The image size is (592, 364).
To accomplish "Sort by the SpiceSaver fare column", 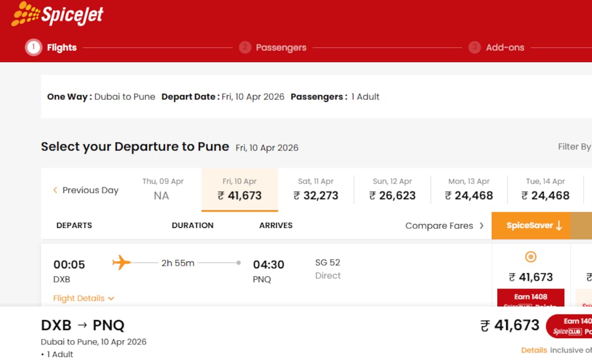I will (x=529, y=226).
